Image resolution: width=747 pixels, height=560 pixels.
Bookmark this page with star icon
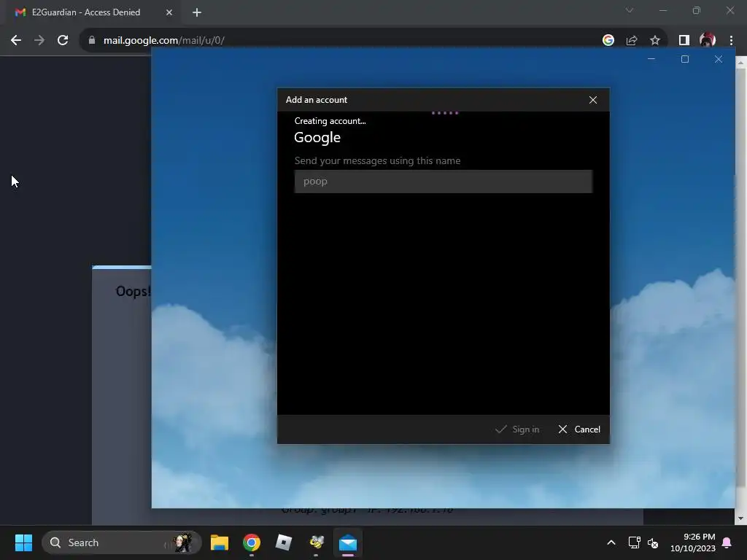click(x=655, y=41)
